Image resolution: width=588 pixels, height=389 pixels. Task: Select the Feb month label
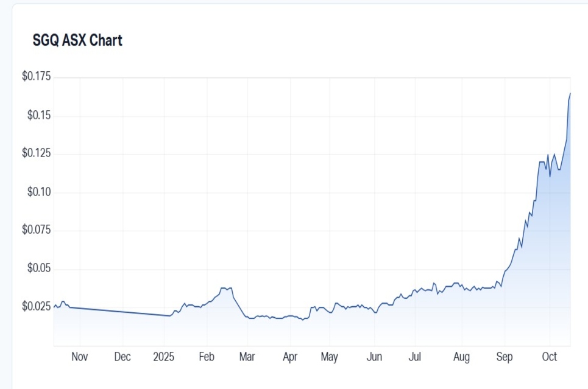207,357
